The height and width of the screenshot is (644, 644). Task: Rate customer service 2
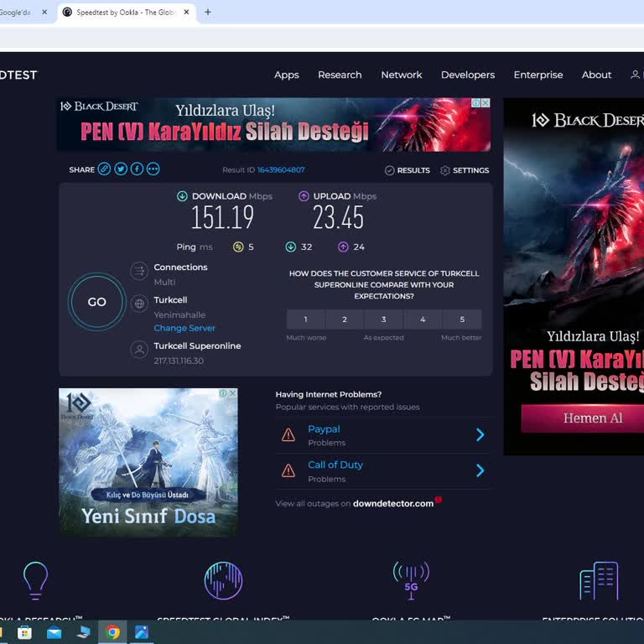tap(345, 319)
